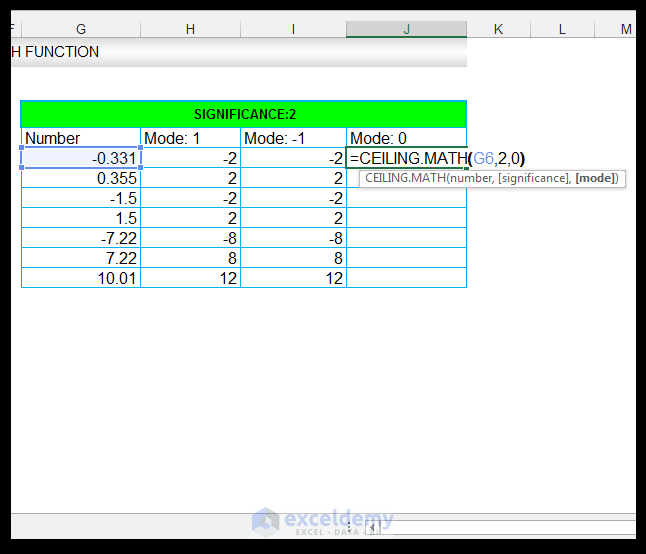Image resolution: width=646 pixels, height=554 pixels.
Task: Click the 'Mode: -1' header cell
Action: tap(293, 138)
